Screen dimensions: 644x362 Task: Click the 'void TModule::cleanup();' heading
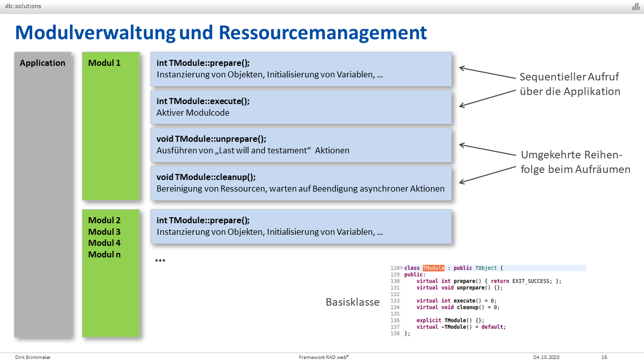click(206, 177)
